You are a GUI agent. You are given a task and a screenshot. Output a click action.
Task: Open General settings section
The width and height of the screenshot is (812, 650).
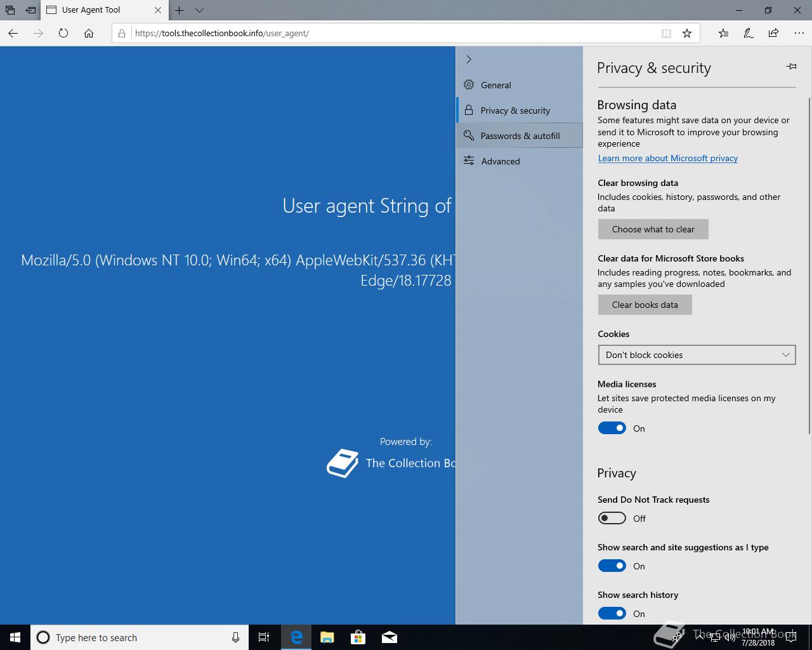520,85
